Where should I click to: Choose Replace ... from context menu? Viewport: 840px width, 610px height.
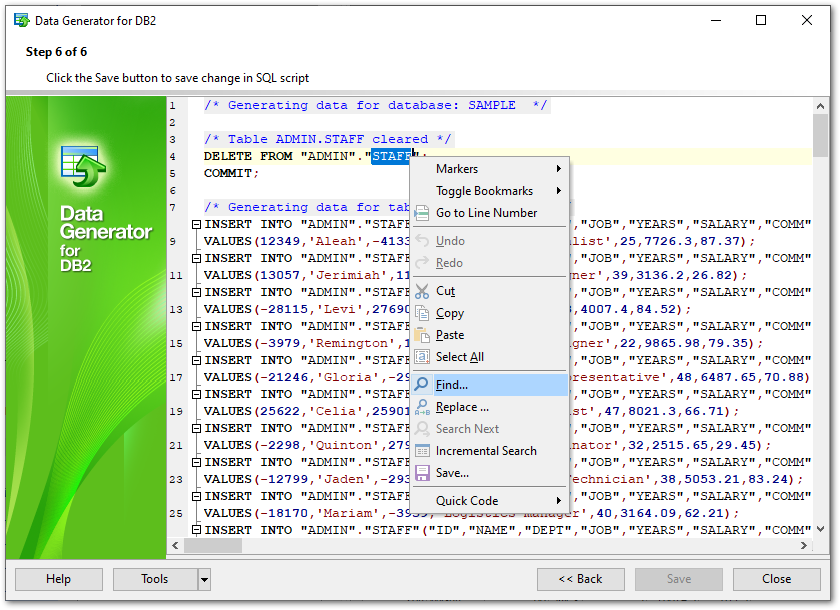pyautogui.click(x=489, y=407)
